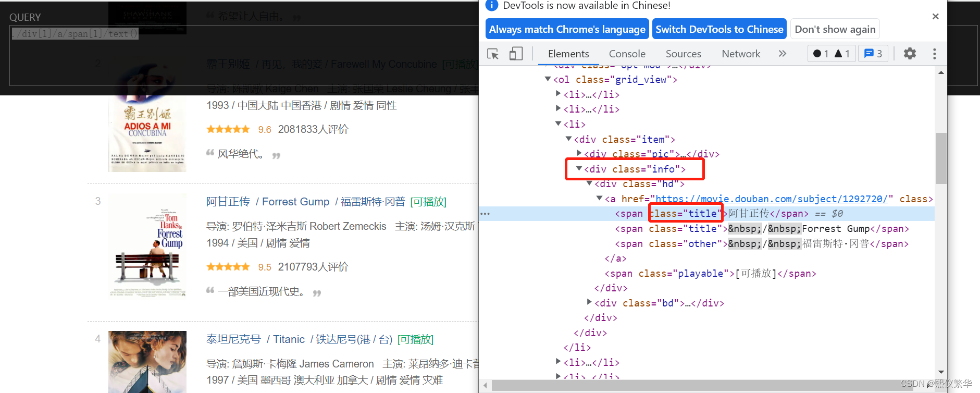Activate the inspect element picker icon

coord(493,54)
